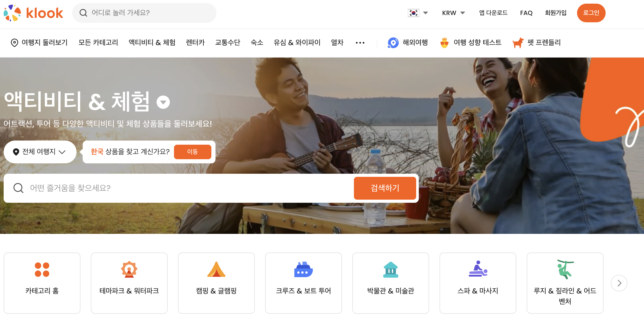This screenshot has width=644, height=336.
Task: Click the 어떤 즐거움을 찾으세요 search field
Action: pos(182,188)
